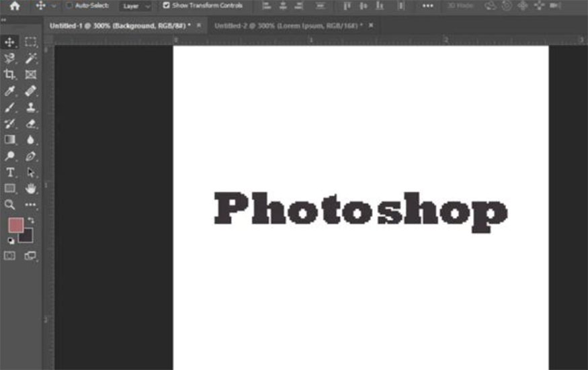This screenshot has height=370, width=588.
Task: Select the Horizontal Type tool
Action: (x=10, y=172)
